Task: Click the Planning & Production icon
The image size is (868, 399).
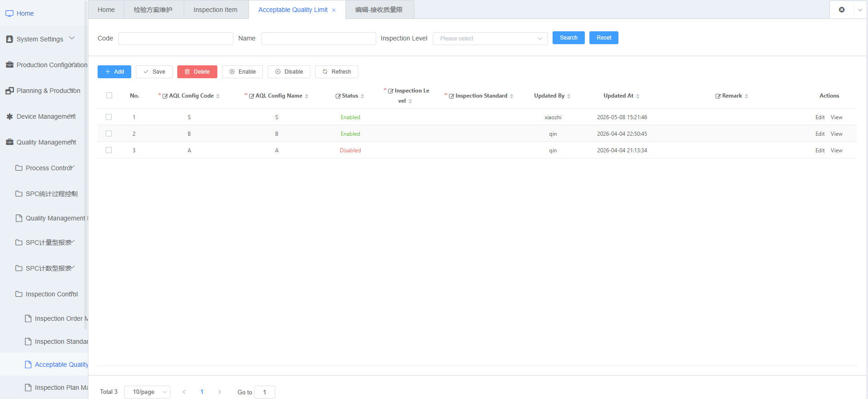Action: 9,91
